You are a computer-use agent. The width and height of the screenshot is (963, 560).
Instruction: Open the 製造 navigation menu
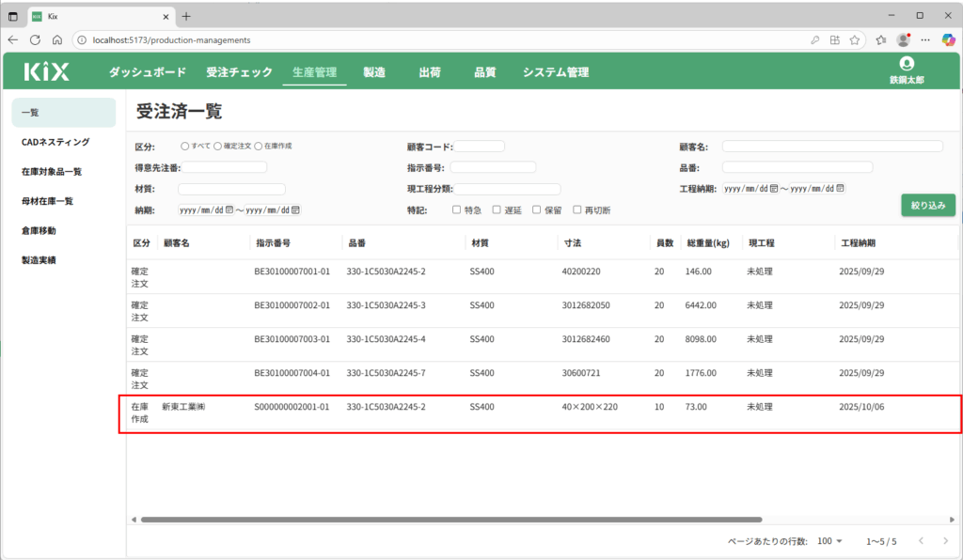coord(374,72)
